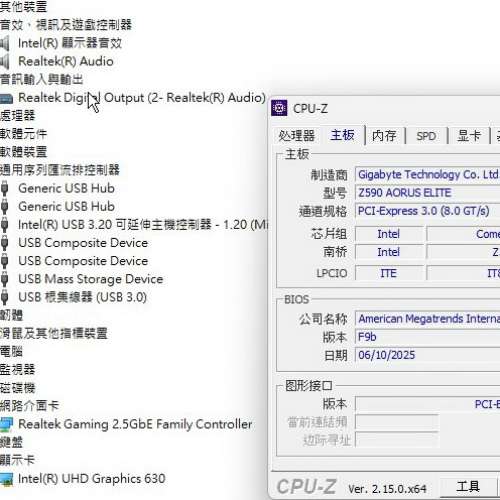The height and width of the screenshot is (500, 500).
Task: Select the first Generic USB Hub entry
Action: [x=66, y=188]
